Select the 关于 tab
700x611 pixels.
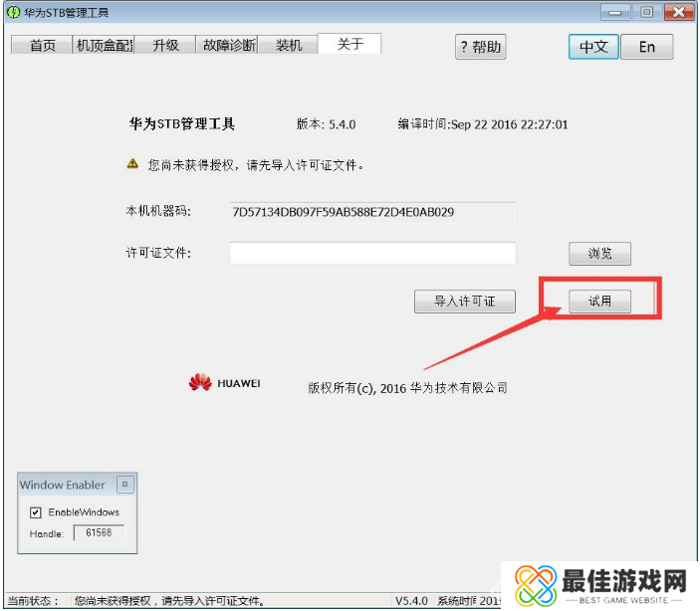coord(350,44)
